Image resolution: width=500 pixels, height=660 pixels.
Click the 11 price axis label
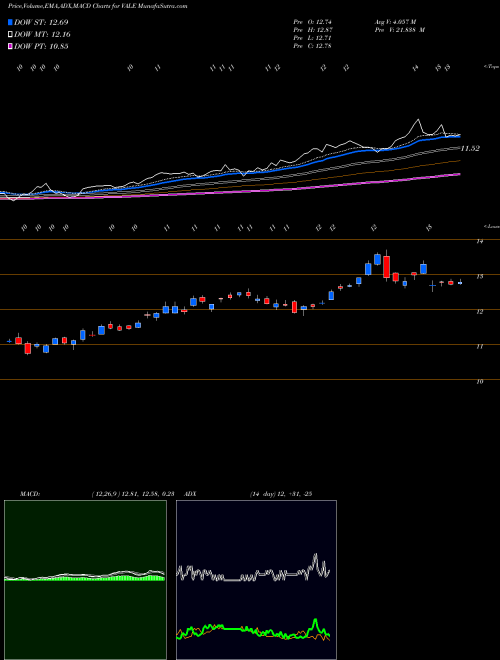(480, 346)
